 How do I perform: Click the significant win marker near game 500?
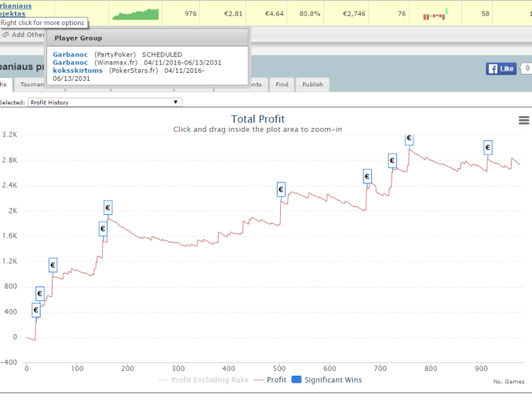[x=282, y=189]
